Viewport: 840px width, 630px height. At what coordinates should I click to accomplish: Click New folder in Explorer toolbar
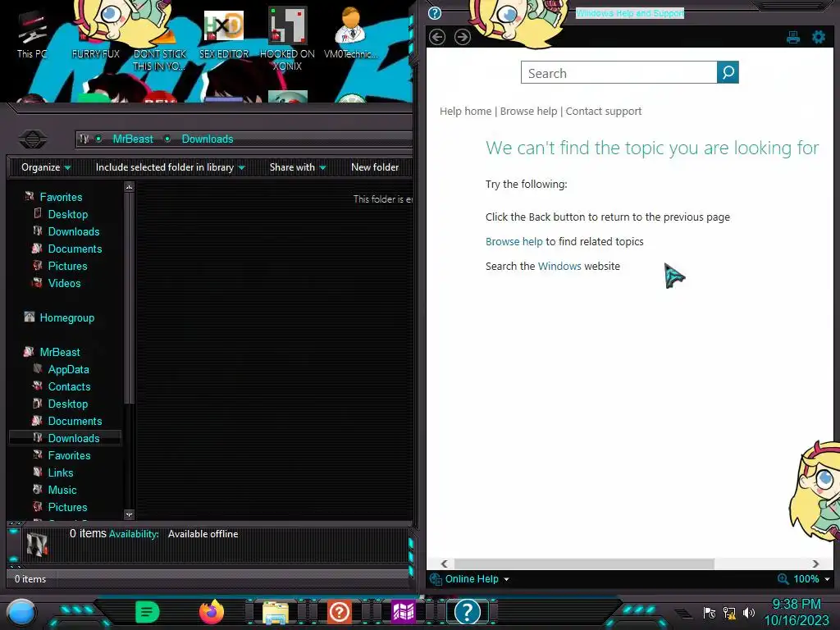pyautogui.click(x=375, y=167)
